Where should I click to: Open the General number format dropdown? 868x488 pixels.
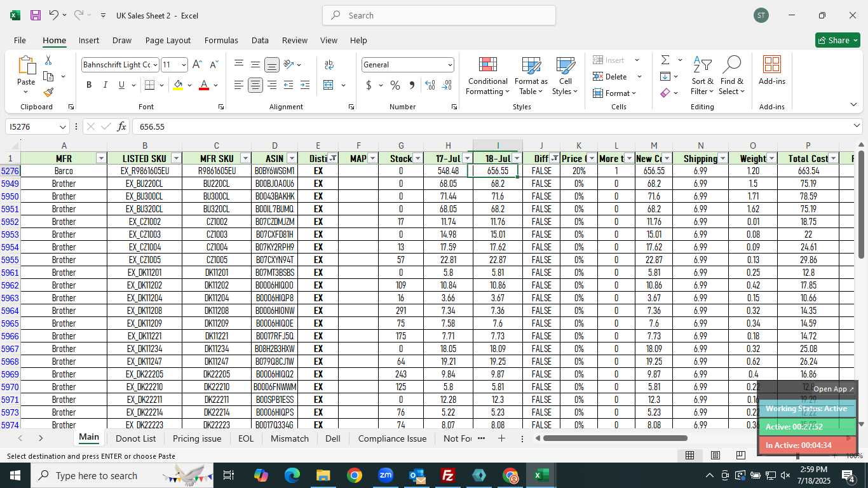point(450,65)
